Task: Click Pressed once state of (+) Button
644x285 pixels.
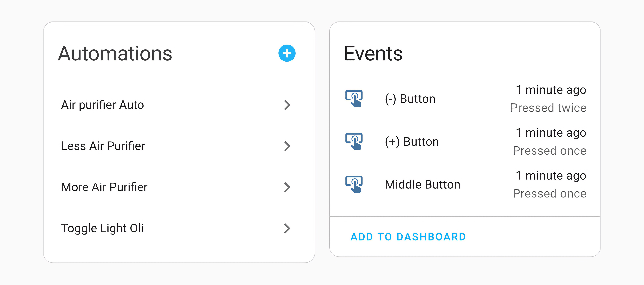Action: (549, 151)
